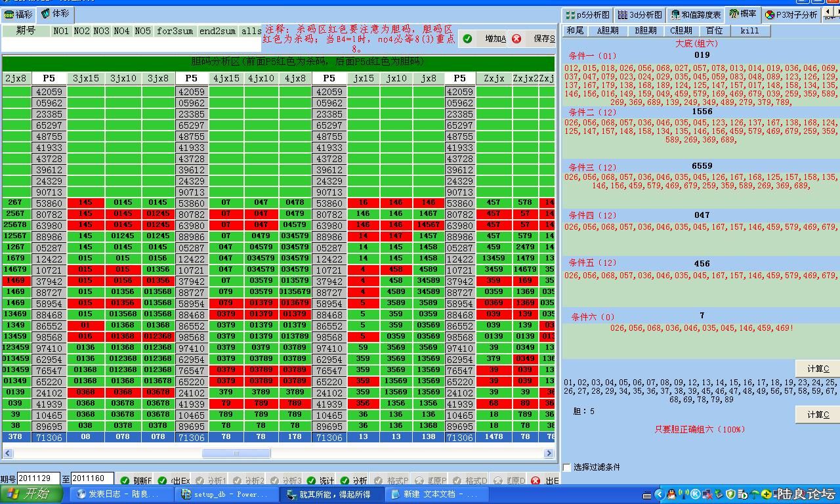Click the grid's right scroll arrow

click(549, 453)
